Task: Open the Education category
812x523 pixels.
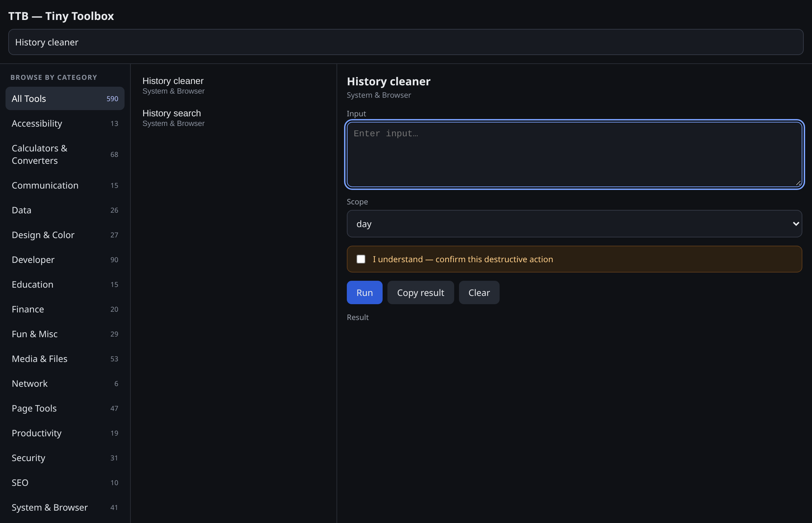Action: click(x=65, y=284)
